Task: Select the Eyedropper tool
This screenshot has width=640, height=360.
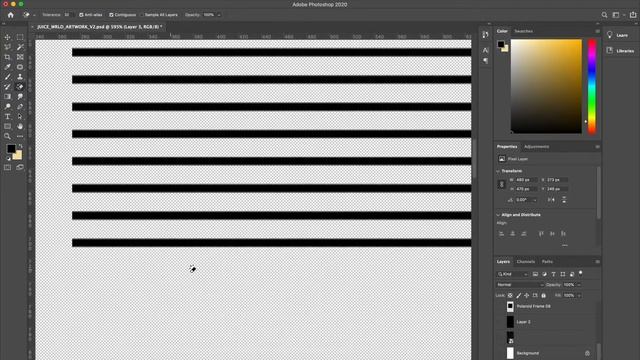Action: (x=7, y=67)
